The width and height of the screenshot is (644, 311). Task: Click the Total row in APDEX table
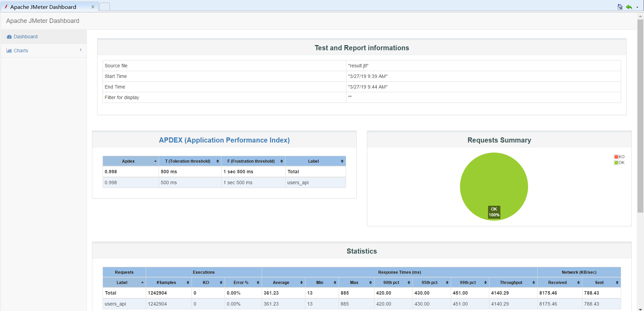tap(224, 172)
